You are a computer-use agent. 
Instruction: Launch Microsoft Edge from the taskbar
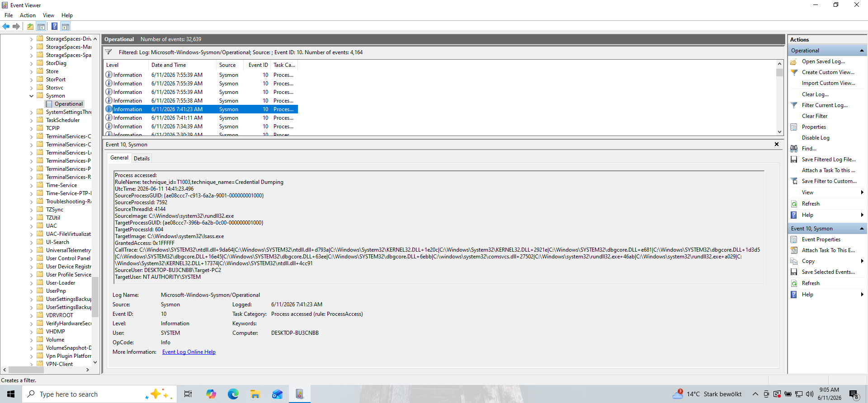click(233, 394)
